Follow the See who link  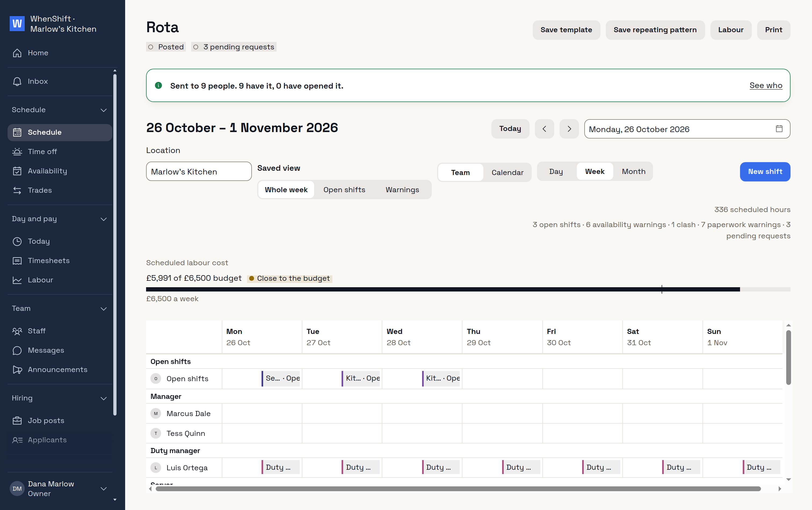point(766,86)
